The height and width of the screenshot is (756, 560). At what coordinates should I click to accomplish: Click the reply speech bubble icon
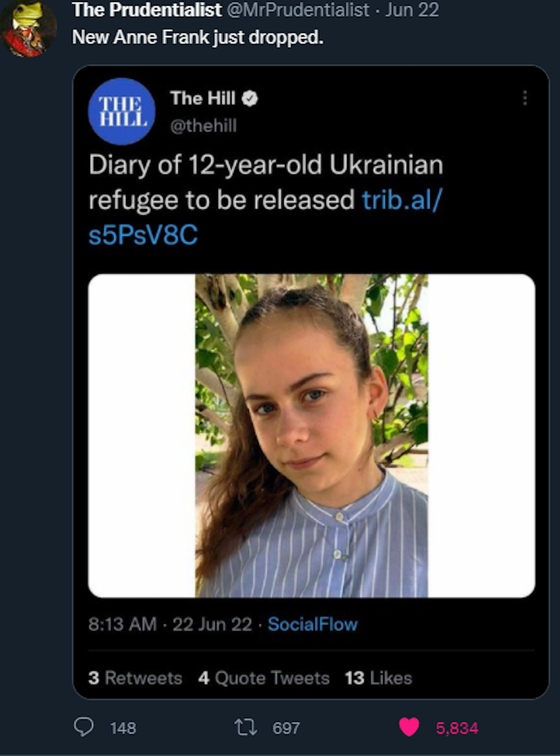tap(83, 727)
